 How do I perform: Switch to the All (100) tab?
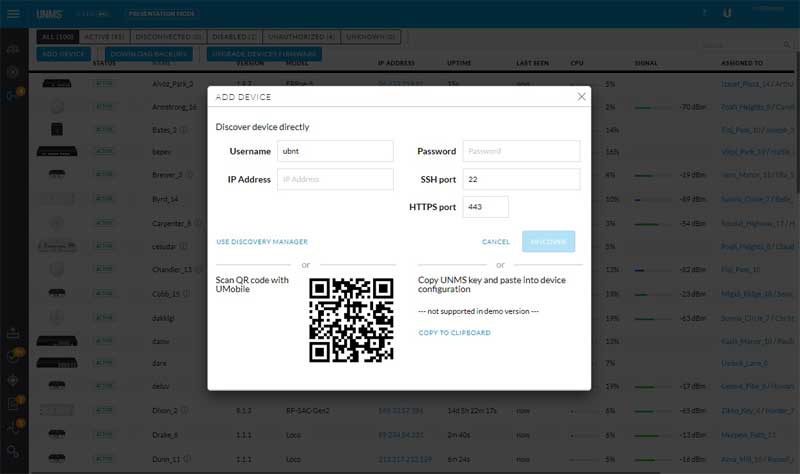coord(58,37)
